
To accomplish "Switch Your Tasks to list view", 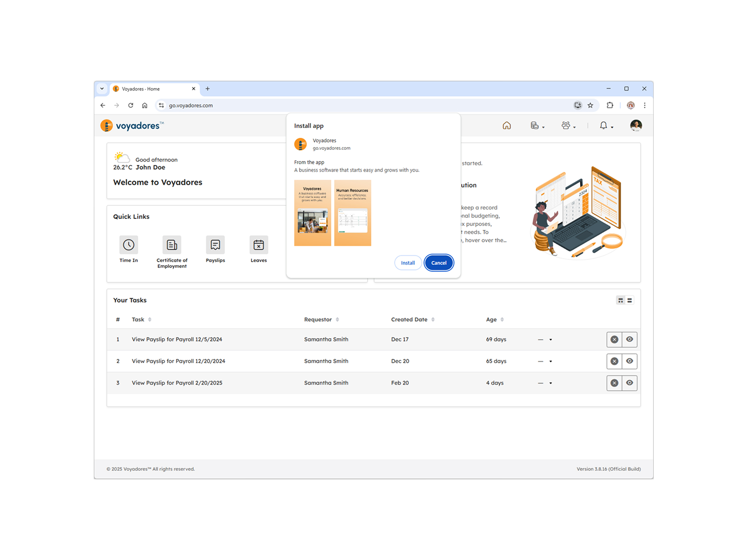I will 630,301.
